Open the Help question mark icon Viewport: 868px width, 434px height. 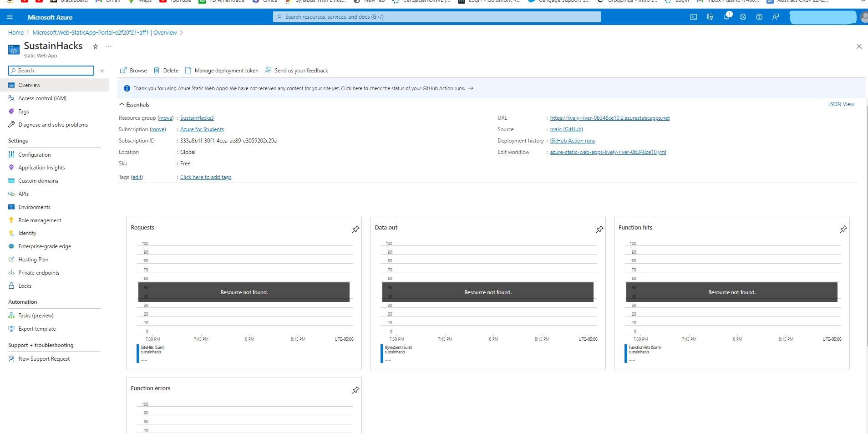coord(759,17)
